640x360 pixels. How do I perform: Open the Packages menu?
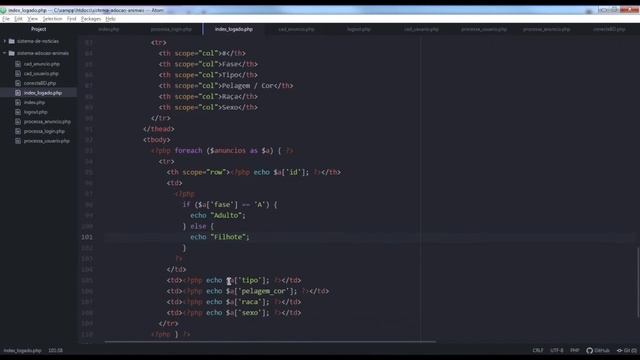[91, 19]
